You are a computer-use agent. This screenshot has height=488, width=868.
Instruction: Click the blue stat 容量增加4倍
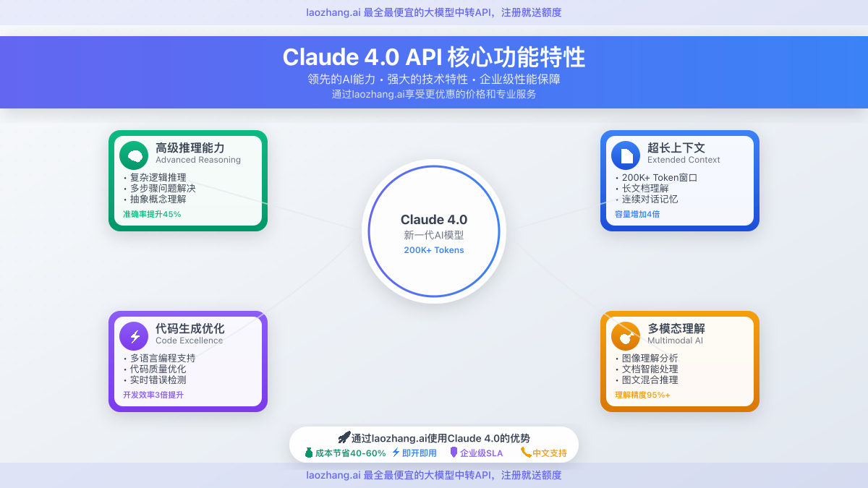(x=637, y=214)
